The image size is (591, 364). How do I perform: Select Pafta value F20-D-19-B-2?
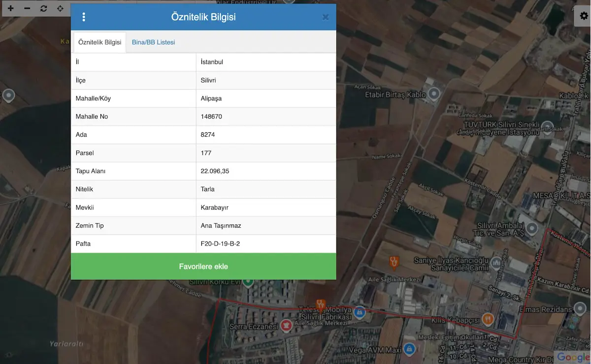pyautogui.click(x=266, y=244)
